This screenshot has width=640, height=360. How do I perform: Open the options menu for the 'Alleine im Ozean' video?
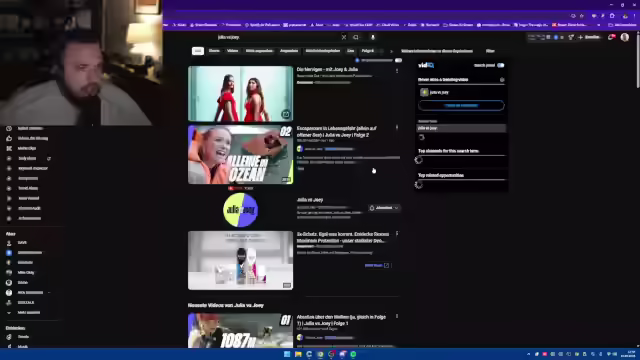click(397, 128)
